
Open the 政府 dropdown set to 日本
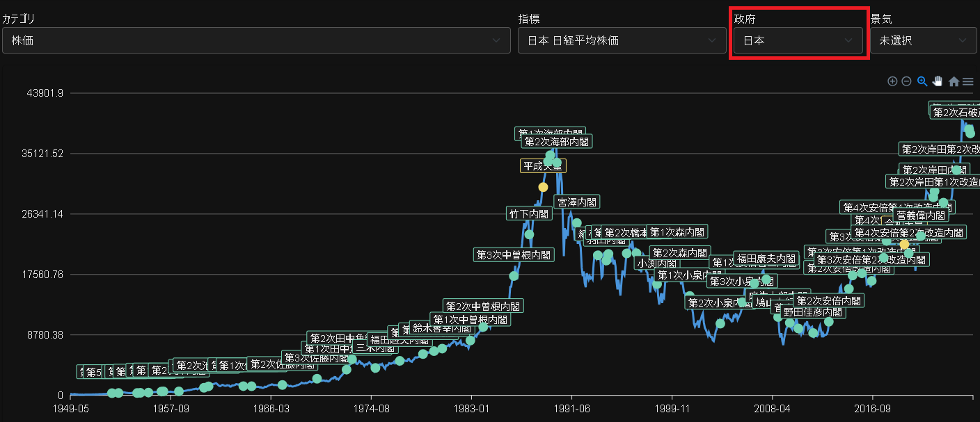click(798, 40)
